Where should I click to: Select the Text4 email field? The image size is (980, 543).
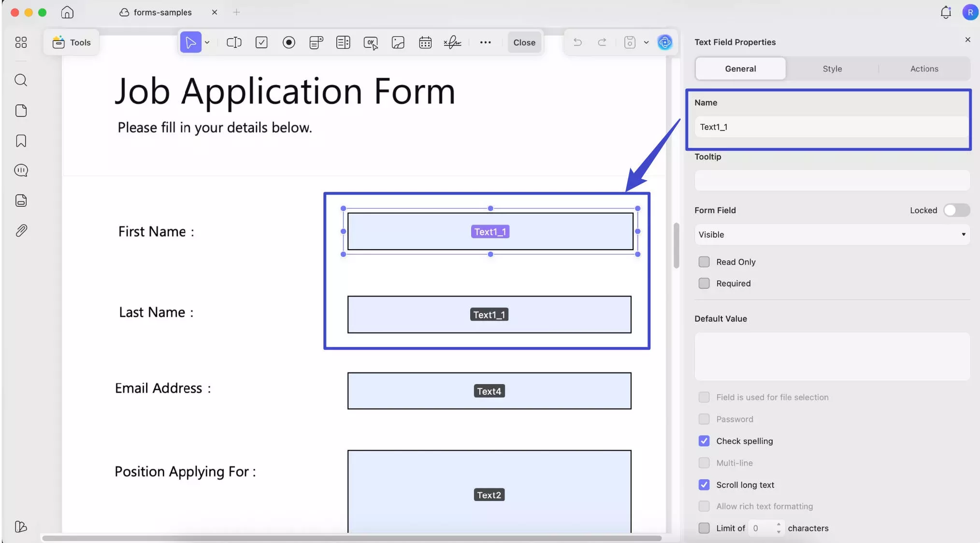pos(489,391)
